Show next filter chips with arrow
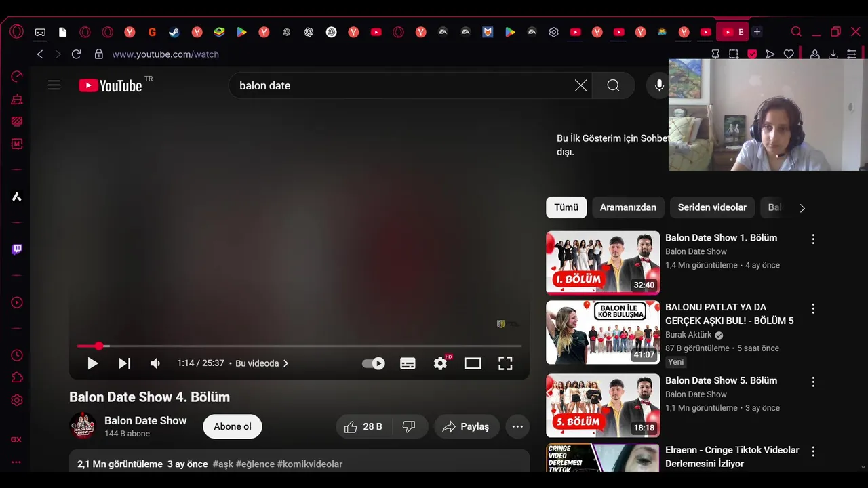Screen dimensions: 868x488 (x=802, y=208)
